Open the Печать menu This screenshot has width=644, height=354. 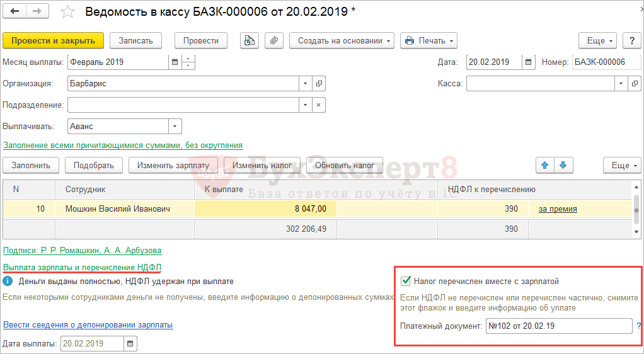point(428,40)
